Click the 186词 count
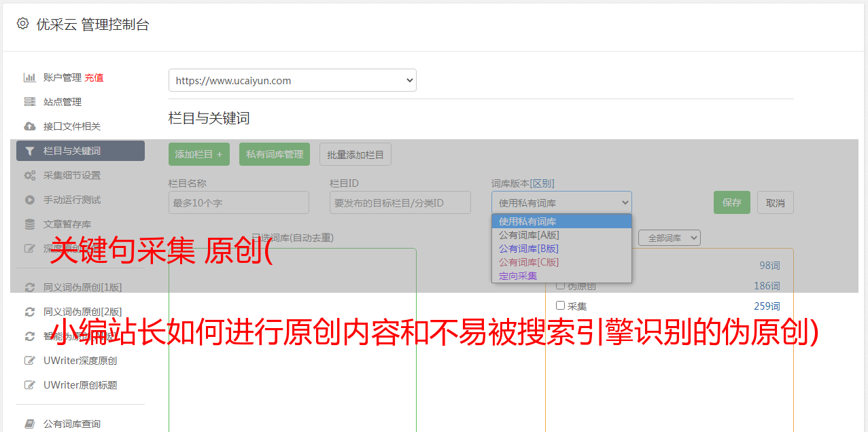 767,286
